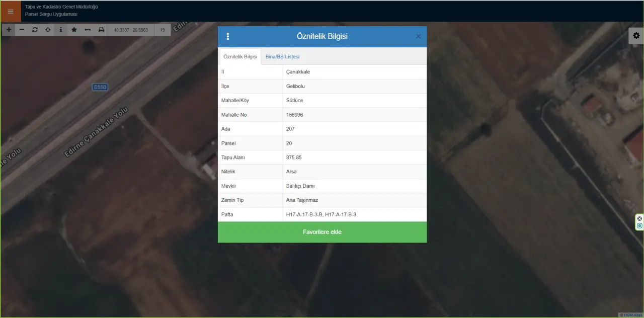The width and height of the screenshot is (644, 318).
Task: Click the Pafta value H17-A-17-B-3-B
Action: [x=304, y=214]
